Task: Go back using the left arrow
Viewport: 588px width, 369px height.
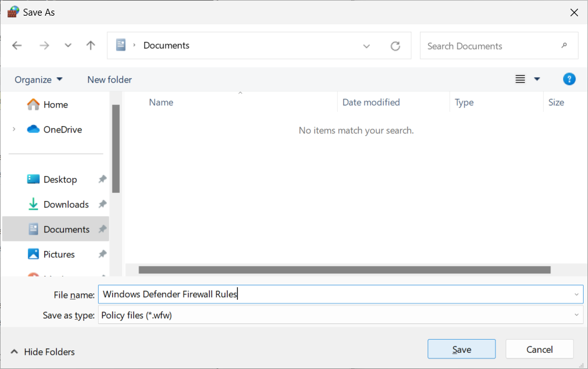Action: [17, 46]
